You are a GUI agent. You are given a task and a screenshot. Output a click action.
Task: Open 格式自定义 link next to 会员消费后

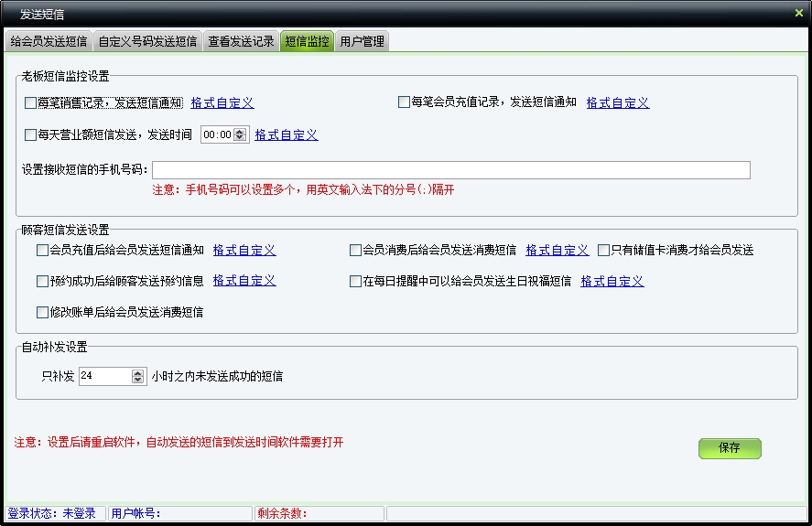[x=557, y=250]
